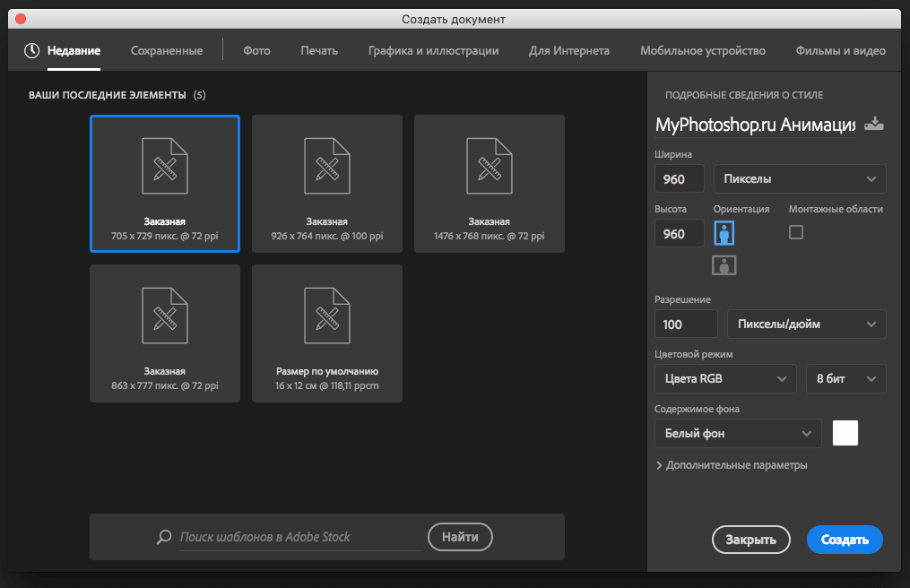The width and height of the screenshot is (910, 588).
Task: Expand Дополнительные параметры section
Action: click(x=732, y=465)
